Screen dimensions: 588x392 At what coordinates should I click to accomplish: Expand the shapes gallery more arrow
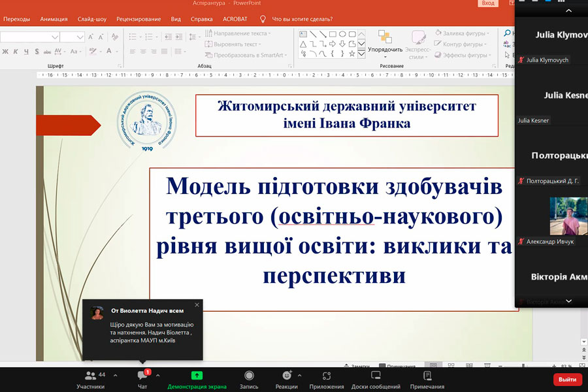pyautogui.click(x=361, y=54)
